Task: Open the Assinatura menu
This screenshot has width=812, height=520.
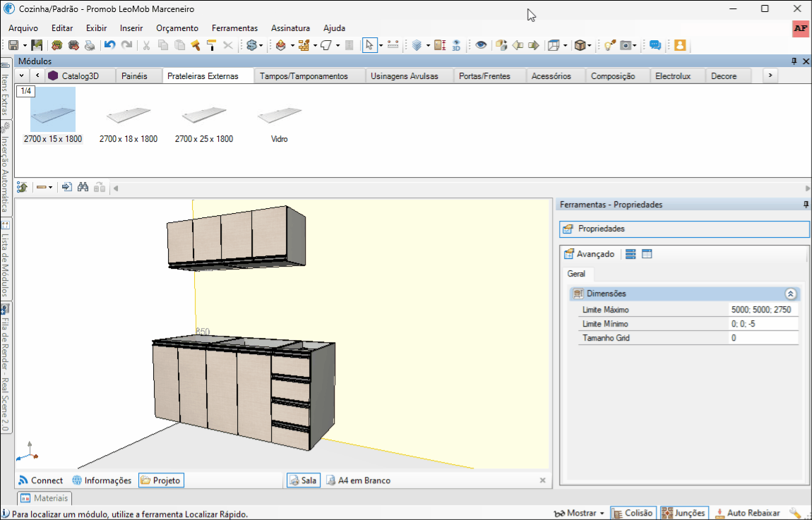Action: [x=290, y=28]
